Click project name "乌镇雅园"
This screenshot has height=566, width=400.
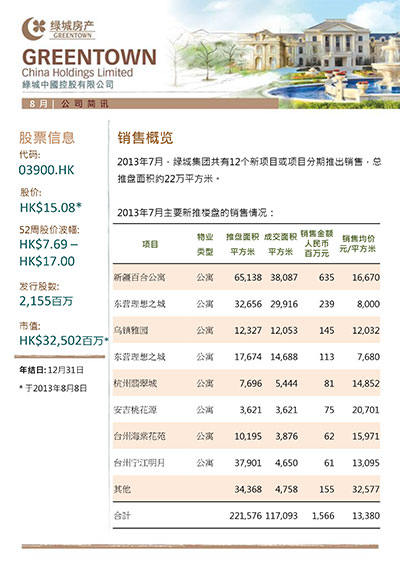click(131, 330)
